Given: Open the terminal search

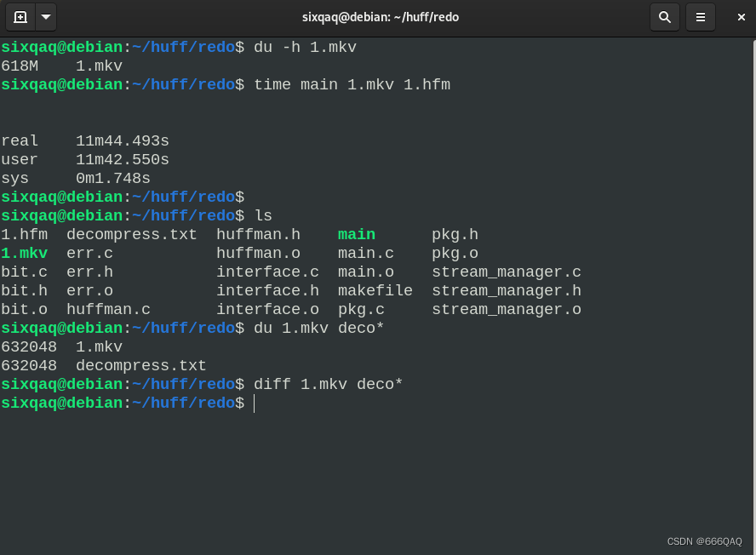Looking at the screenshot, I should pos(665,17).
